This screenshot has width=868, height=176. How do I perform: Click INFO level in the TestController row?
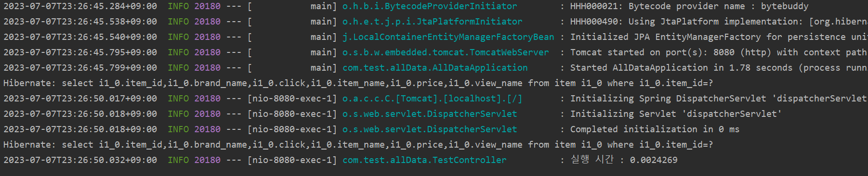pyautogui.click(x=178, y=160)
